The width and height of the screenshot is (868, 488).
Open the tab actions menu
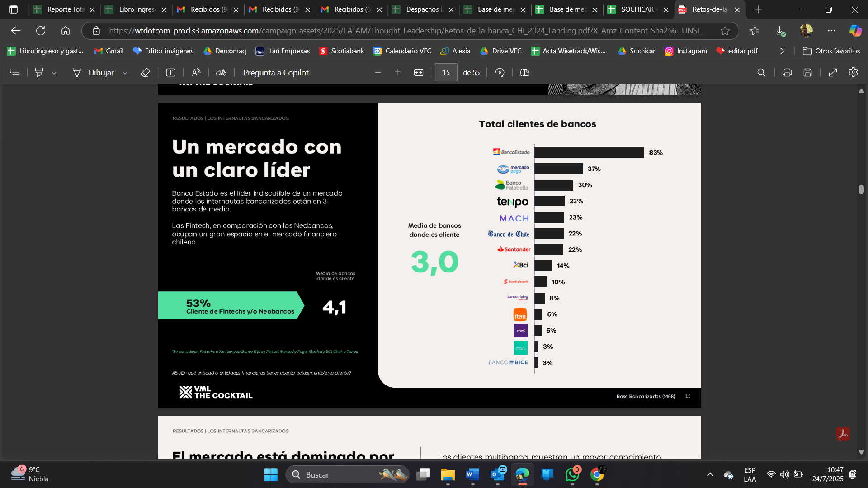point(14,9)
